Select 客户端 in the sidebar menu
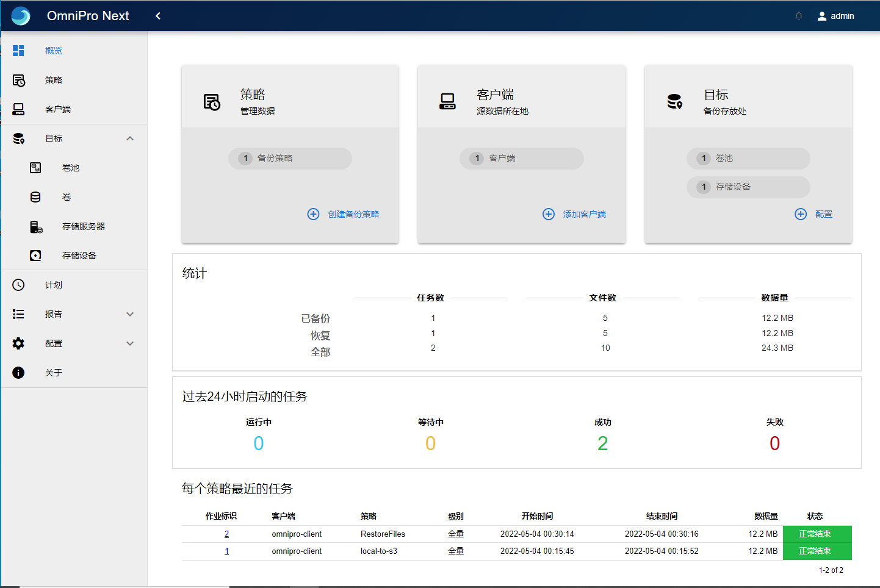880x588 pixels. [x=58, y=109]
